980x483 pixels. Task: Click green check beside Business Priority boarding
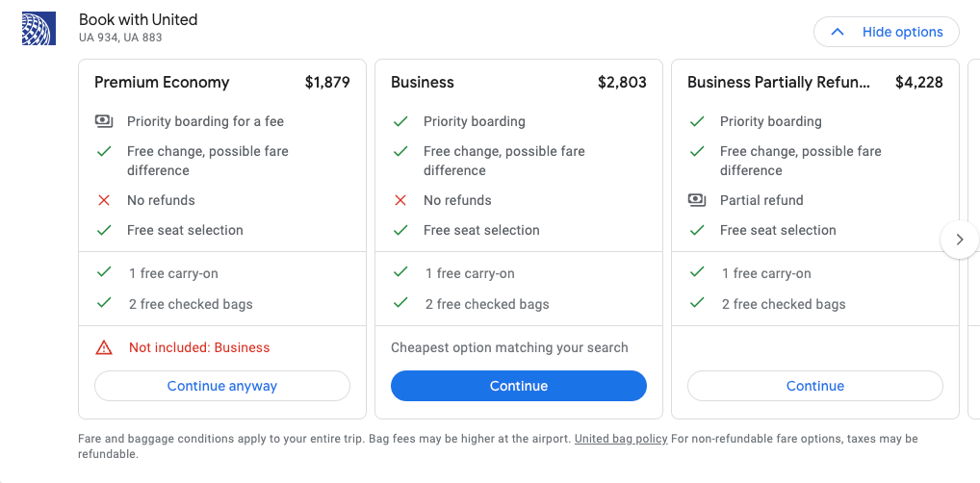pyautogui.click(x=400, y=121)
